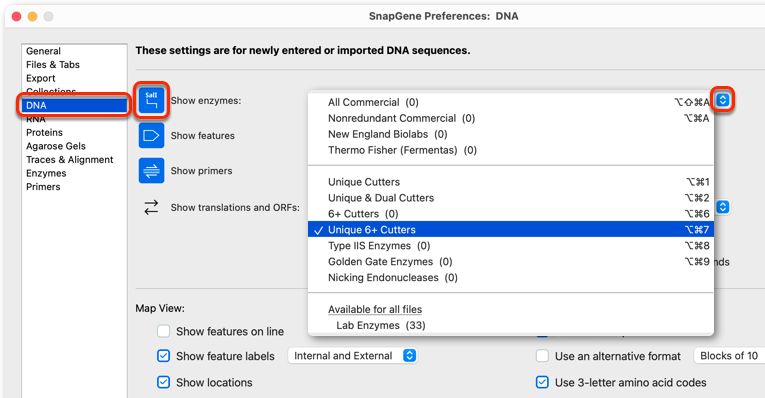Toggle the Show enzymes icon button
This screenshot has height=398, width=765.
tap(151, 100)
